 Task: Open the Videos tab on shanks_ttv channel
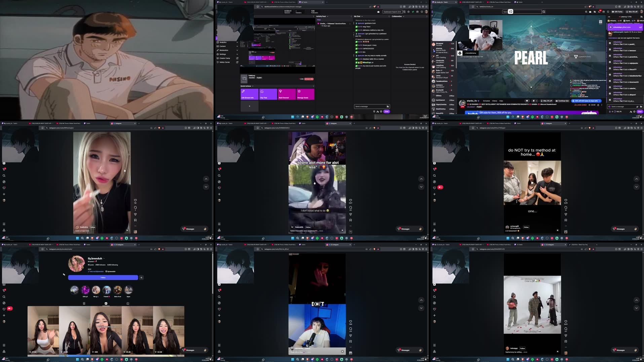[x=495, y=101]
